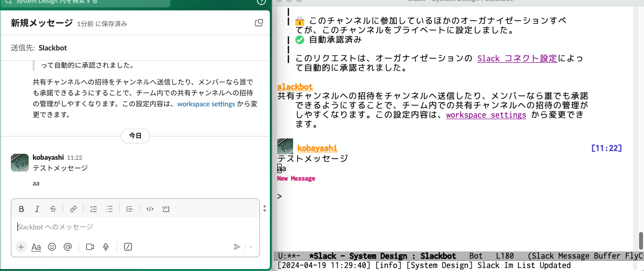
Task: Click the Emacs window vertical scrollbar thumb
Action: pyautogui.click(x=641, y=240)
